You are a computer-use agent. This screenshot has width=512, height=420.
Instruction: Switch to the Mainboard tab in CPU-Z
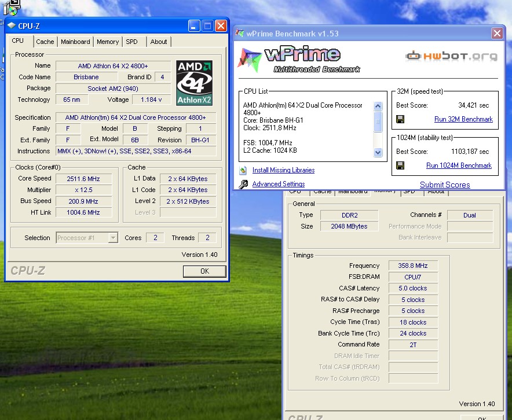pyautogui.click(x=75, y=42)
